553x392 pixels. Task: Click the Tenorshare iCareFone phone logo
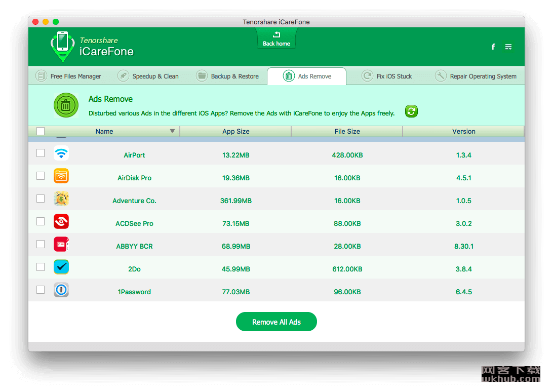tap(63, 46)
